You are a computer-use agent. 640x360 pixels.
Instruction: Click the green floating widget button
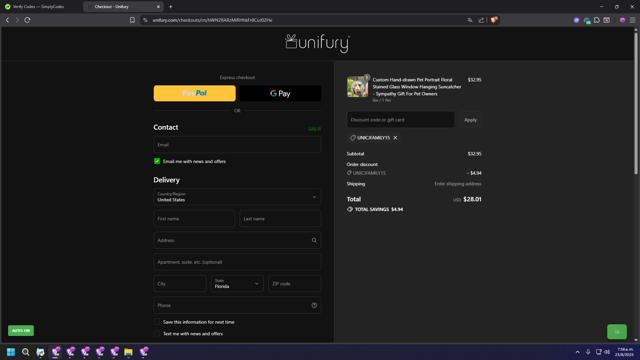click(x=617, y=332)
